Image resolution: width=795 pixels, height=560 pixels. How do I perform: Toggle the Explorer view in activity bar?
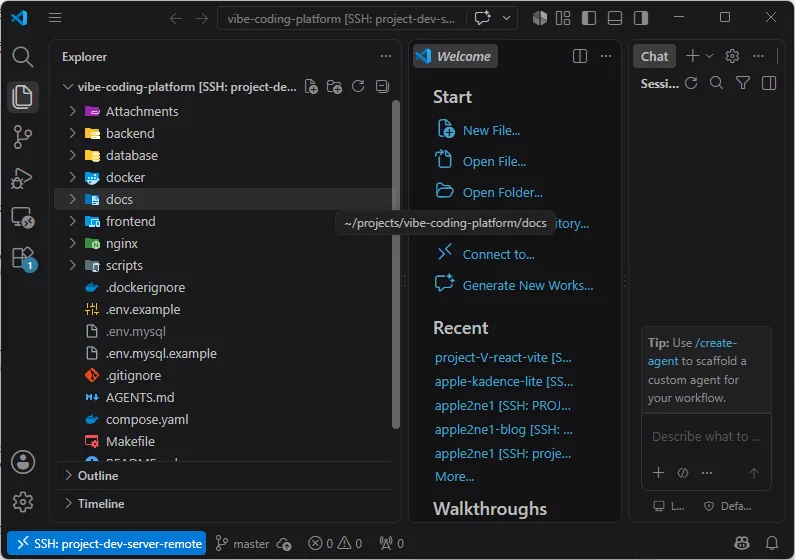pyautogui.click(x=22, y=96)
